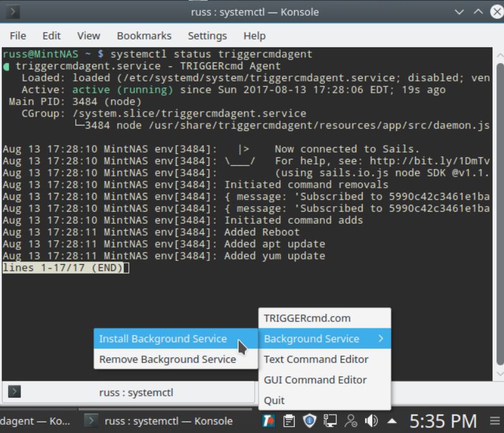The height and width of the screenshot is (433, 504).
Task: Open the File menu
Action: pos(18,36)
